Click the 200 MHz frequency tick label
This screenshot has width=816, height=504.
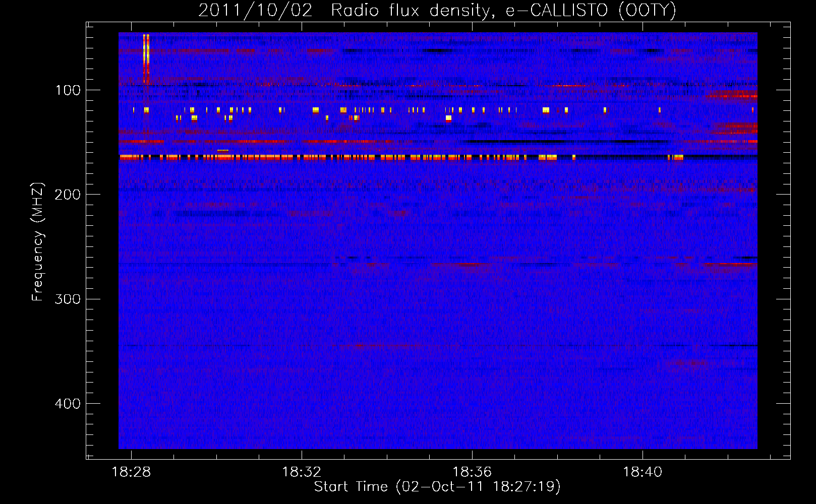68,195
